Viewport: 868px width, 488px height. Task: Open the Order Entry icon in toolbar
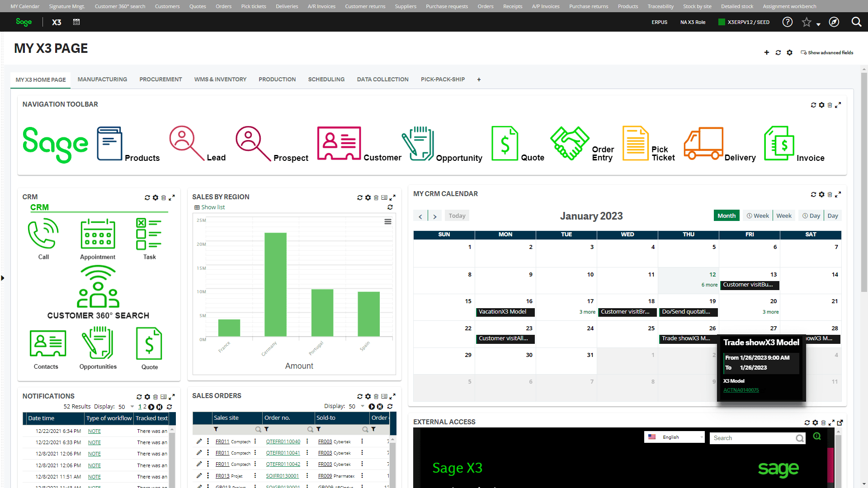[569, 143]
